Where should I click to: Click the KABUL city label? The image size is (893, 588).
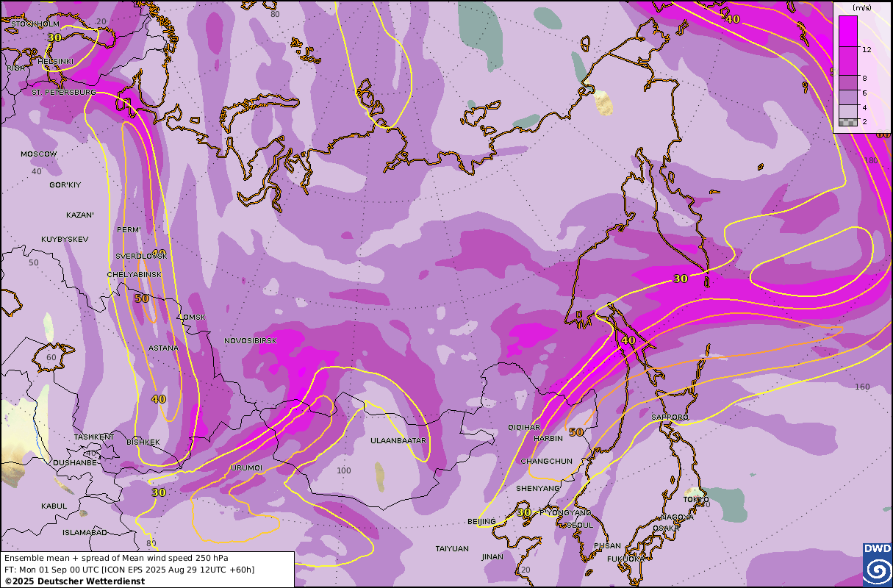point(54,506)
